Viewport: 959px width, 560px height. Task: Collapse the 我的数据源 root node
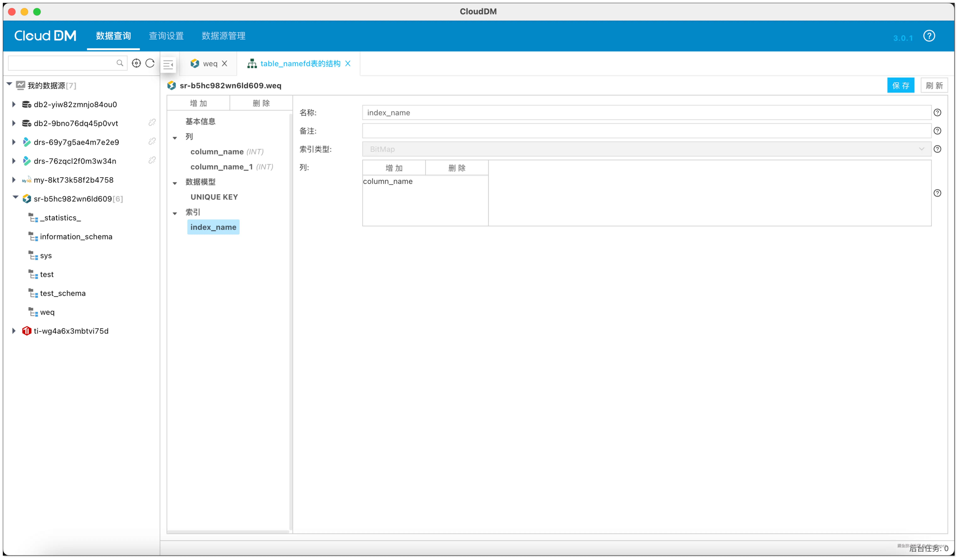click(9, 84)
